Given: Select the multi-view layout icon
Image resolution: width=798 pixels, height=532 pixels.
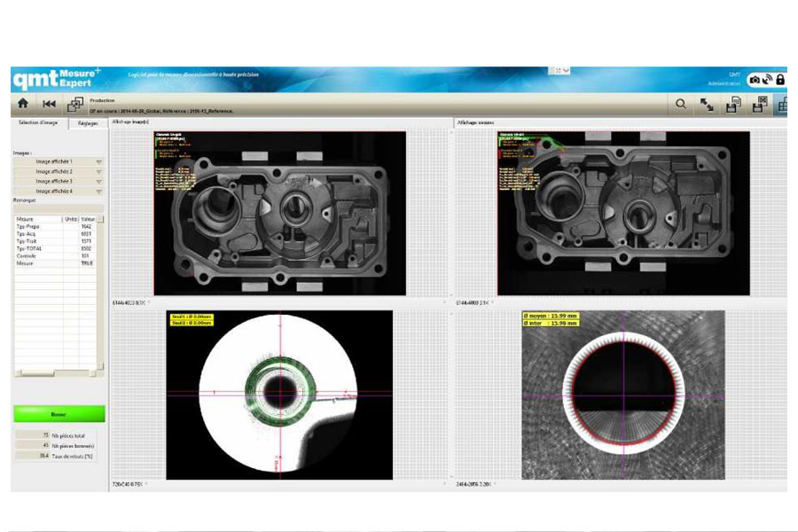Looking at the screenshot, I should coord(782,105).
